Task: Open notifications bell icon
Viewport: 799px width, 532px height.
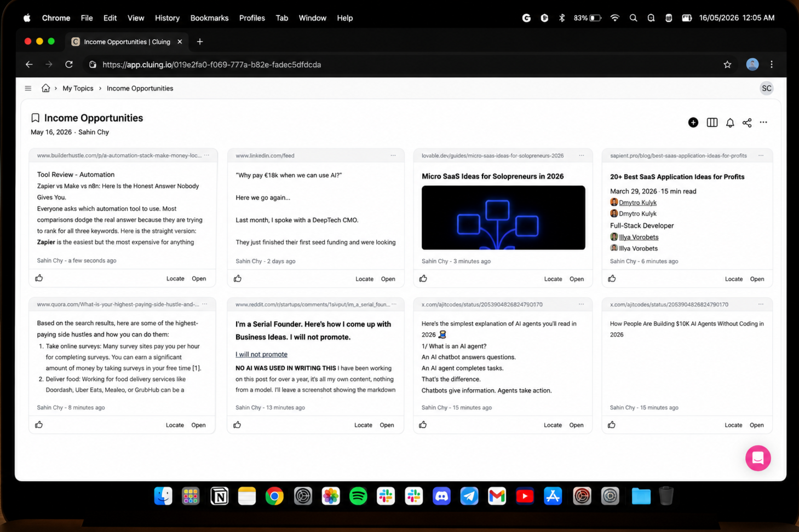Action: point(730,123)
